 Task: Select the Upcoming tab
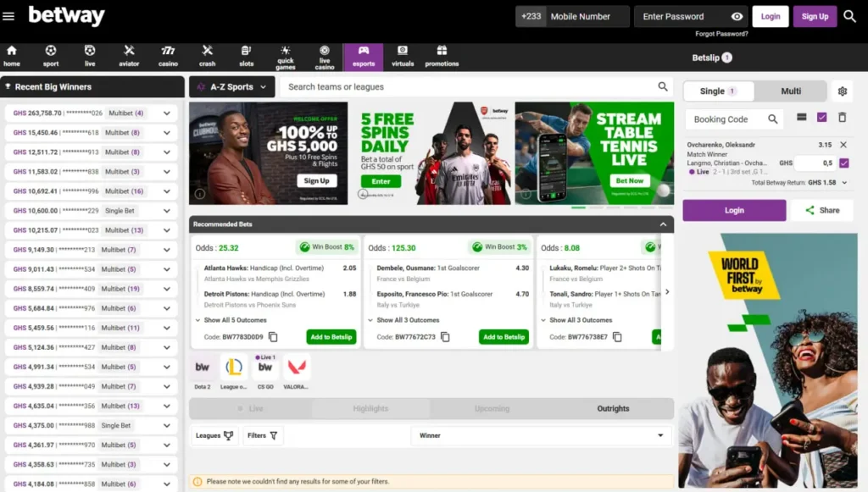[x=492, y=408]
